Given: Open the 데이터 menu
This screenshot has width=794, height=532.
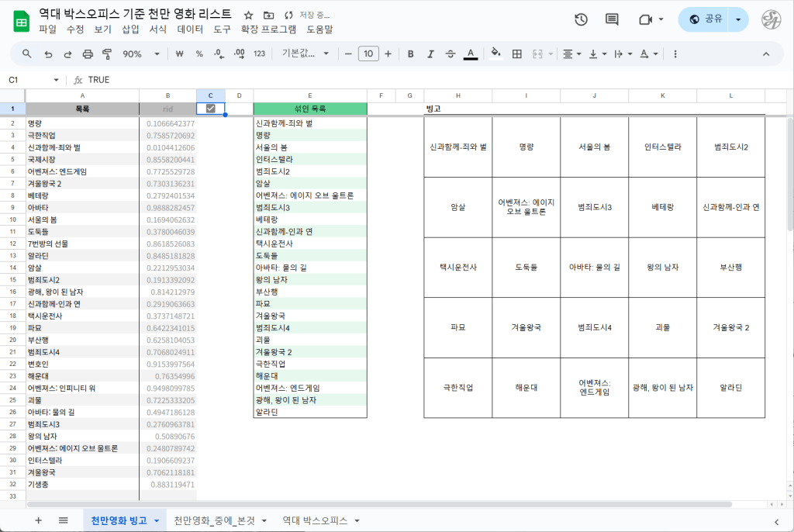Looking at the screenshot, I should pos(190,29).
